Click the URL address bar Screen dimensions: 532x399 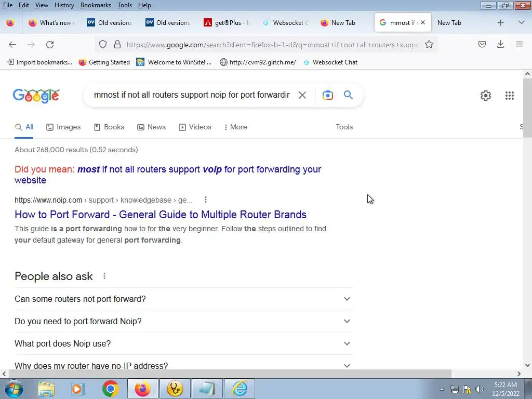click(273, 45)
